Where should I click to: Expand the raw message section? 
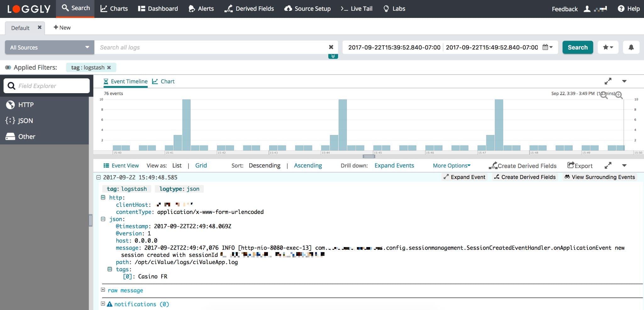pyautogui.click(x=103, y=290)
